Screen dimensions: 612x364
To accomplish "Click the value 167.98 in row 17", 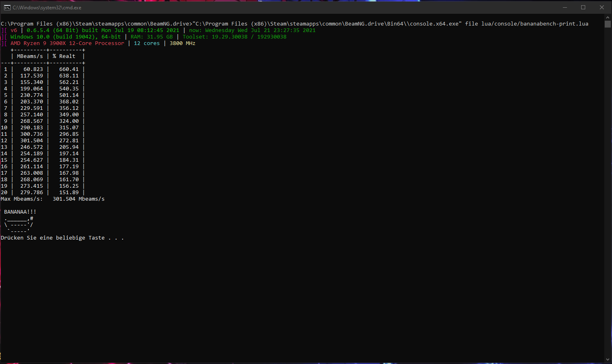I will click(x=69, y=173).
